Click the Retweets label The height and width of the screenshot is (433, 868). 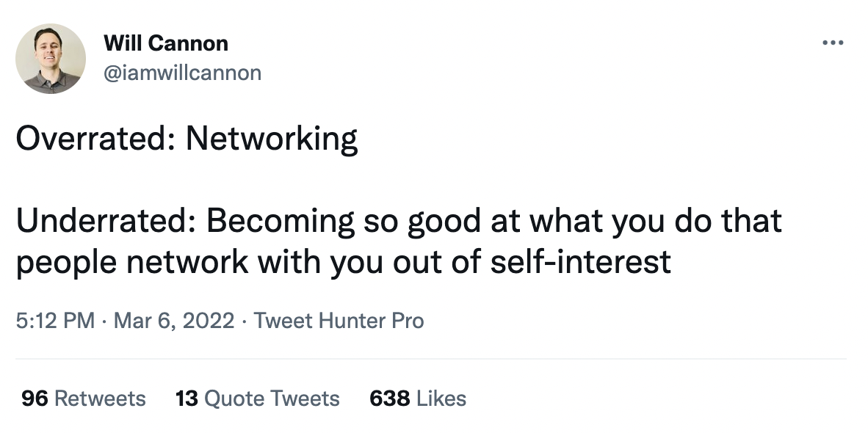[x=100, y=399]
